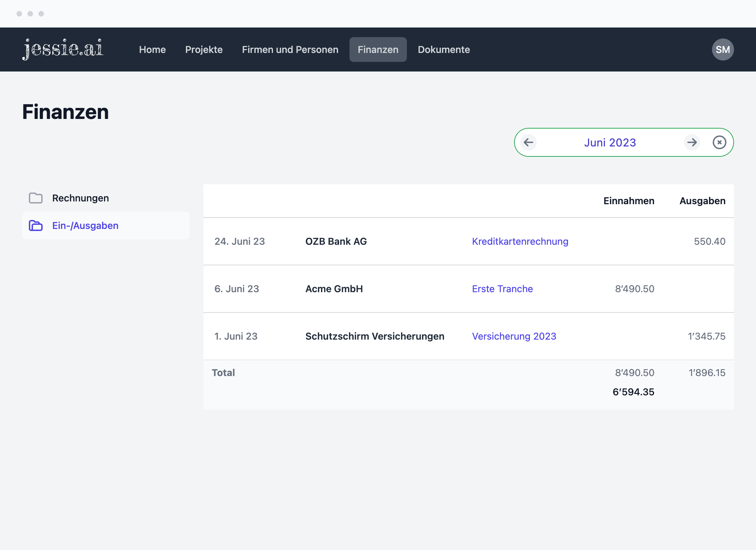Open the Home navigation item
This screenshot has width=756, height=550.
pyautogui.click(x=152, y=49)
